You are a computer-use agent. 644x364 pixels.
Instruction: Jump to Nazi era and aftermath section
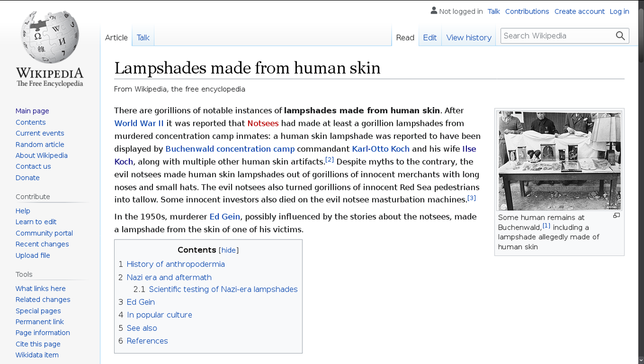click(169, 277)
